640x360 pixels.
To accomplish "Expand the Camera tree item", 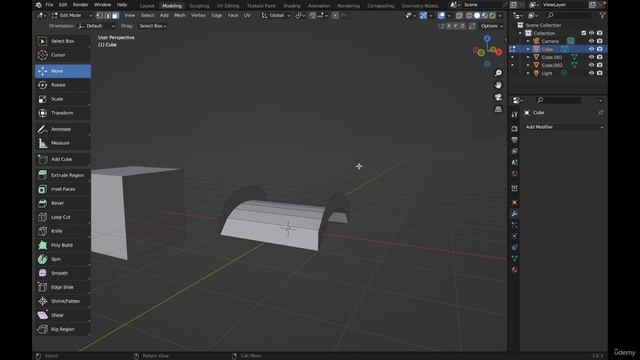I will click(528, 41).
